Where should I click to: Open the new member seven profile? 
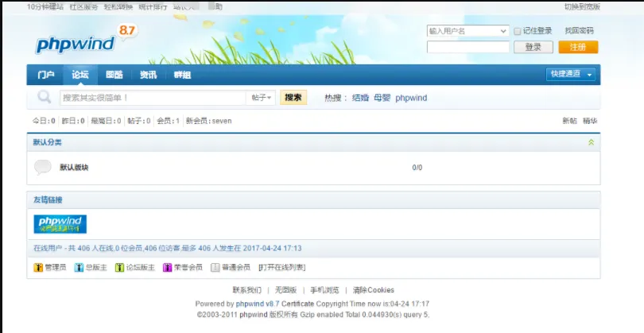click(x=222, y=121)
